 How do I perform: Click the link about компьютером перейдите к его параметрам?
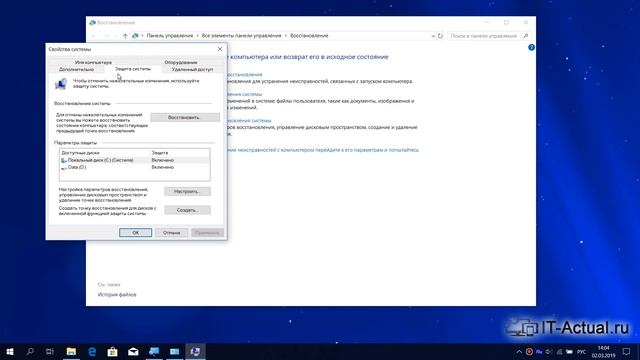pos(323,150)
